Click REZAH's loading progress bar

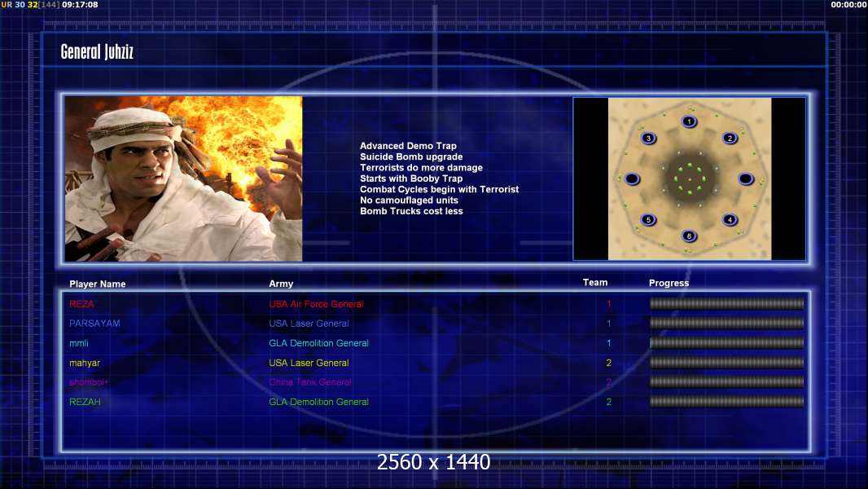click(726, 402)
